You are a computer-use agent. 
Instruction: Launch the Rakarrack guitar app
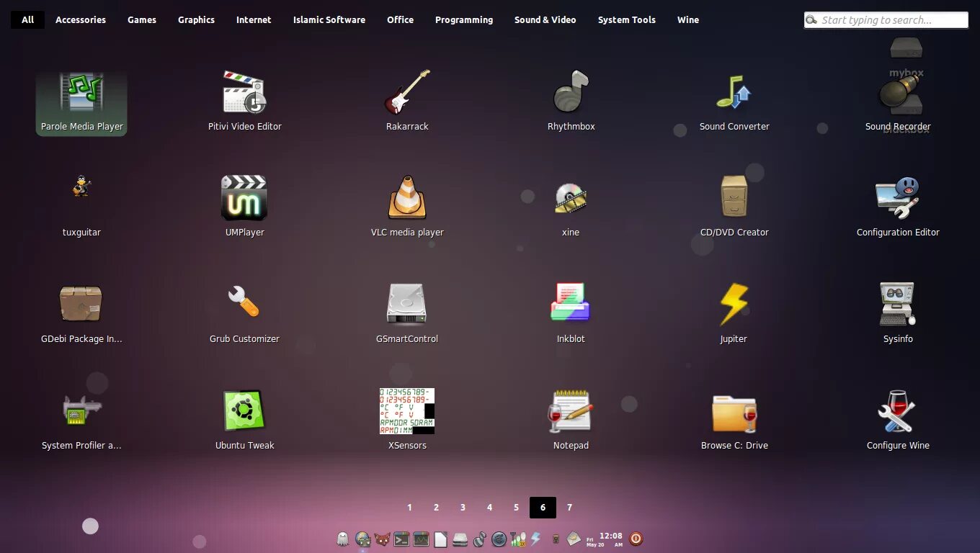(407, 102)
